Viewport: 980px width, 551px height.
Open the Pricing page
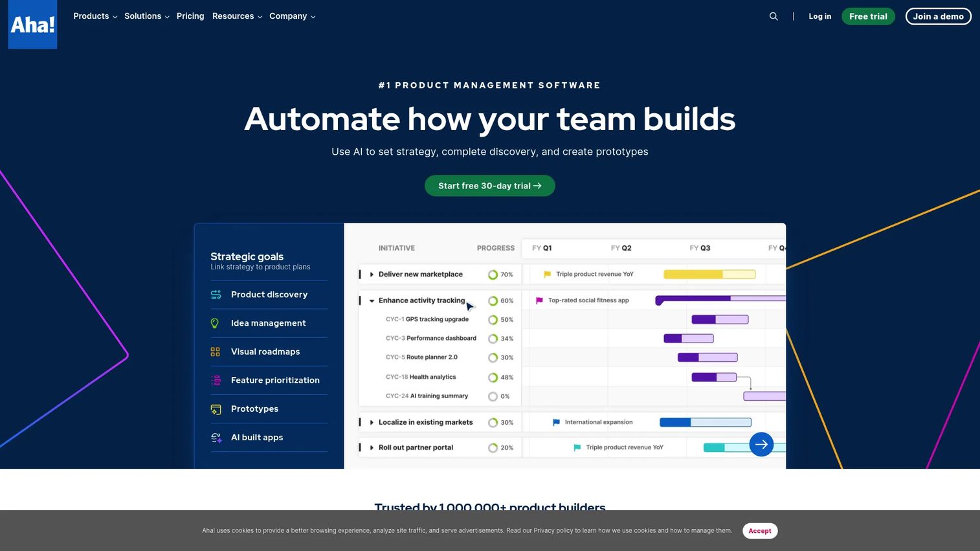[190, 16]
